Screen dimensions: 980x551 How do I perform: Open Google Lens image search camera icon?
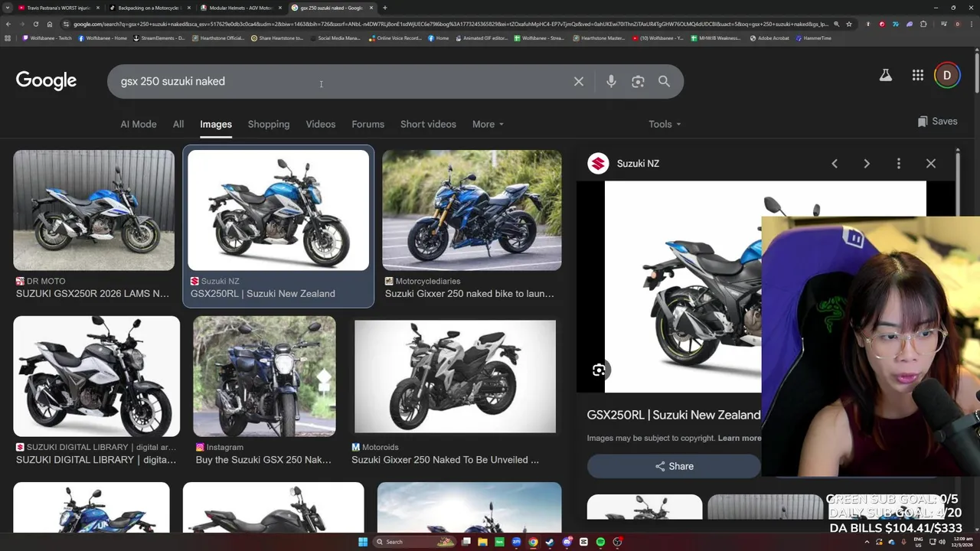tap(638, 81)
